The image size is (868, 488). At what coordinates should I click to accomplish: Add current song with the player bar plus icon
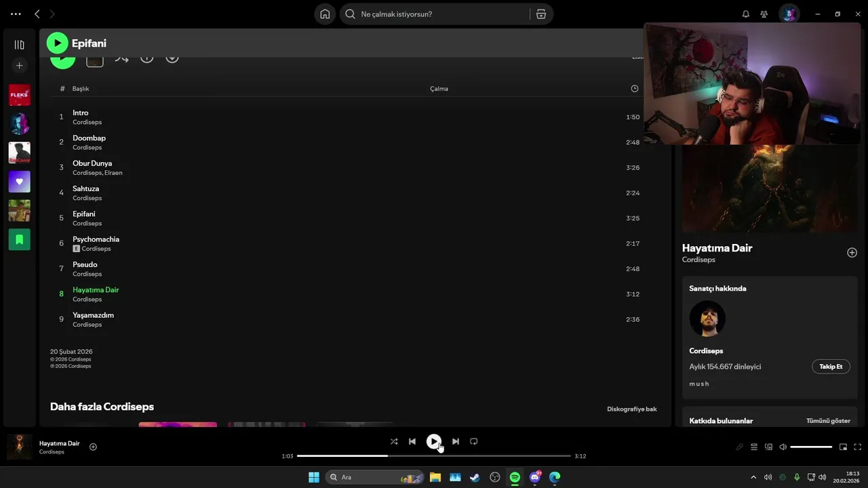[x=93, y=447]
